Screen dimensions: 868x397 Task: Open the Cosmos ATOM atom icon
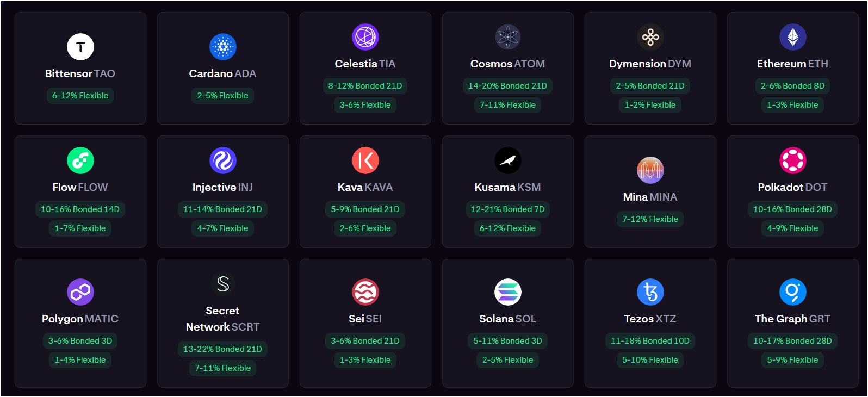[508, 37]
